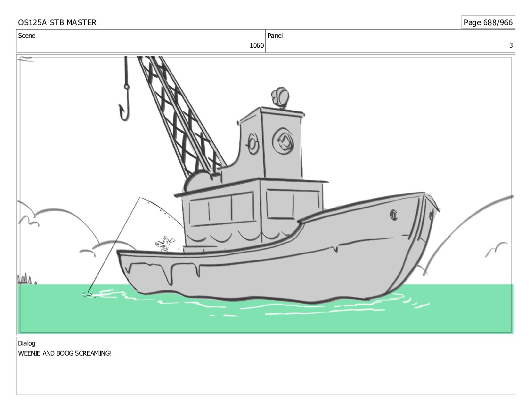
Task: Click the 'Dialog' label
Action: click(x=27, y=343)
